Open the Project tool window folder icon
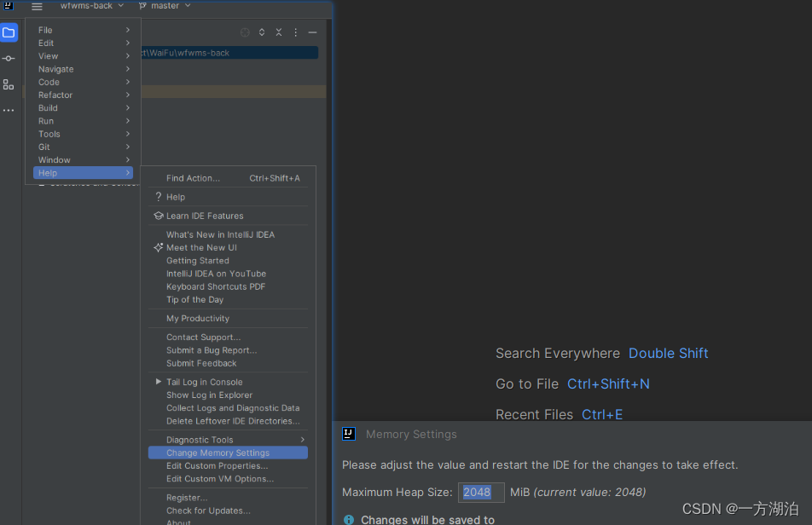The image size is (812, 525). pyautogui.click(x=9, y=32)
